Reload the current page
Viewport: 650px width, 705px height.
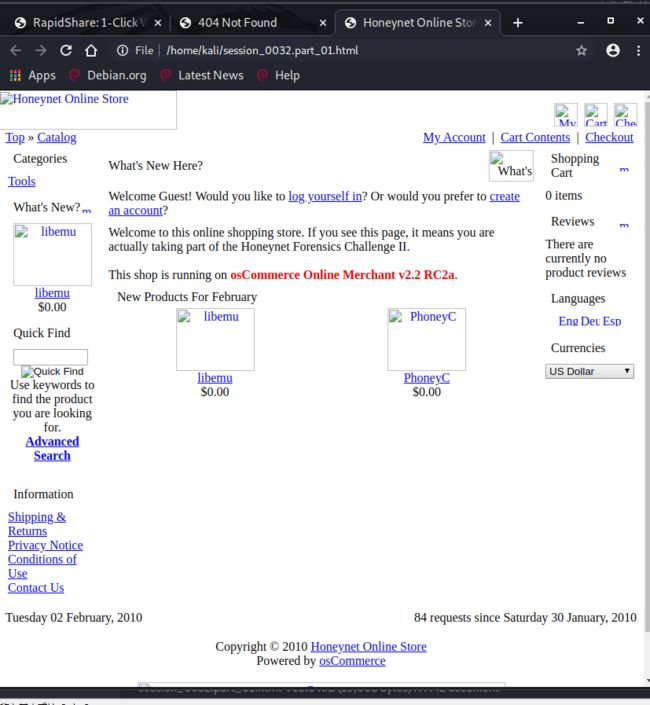click(66, 50)
